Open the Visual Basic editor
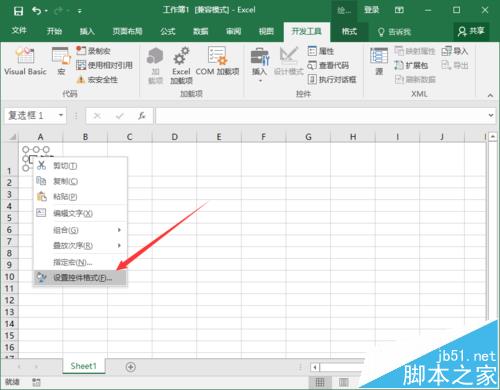This screenshot has width=500, height=390. pyautogui.click(x=25, y=61)
